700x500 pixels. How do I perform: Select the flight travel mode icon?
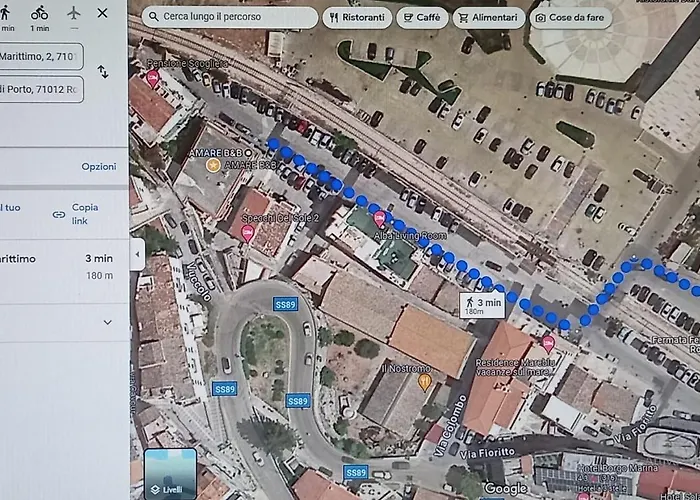click(74, 13)
